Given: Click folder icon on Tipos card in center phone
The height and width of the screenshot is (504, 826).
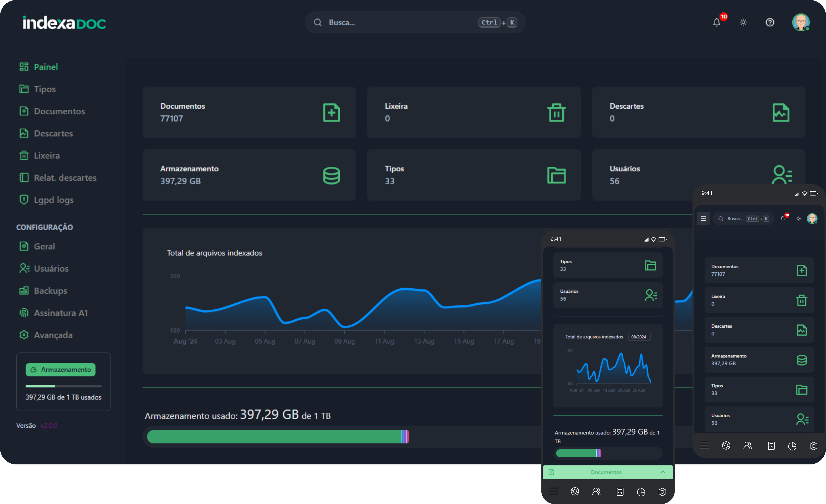Looking at the screenshot, I should point(650,265).
